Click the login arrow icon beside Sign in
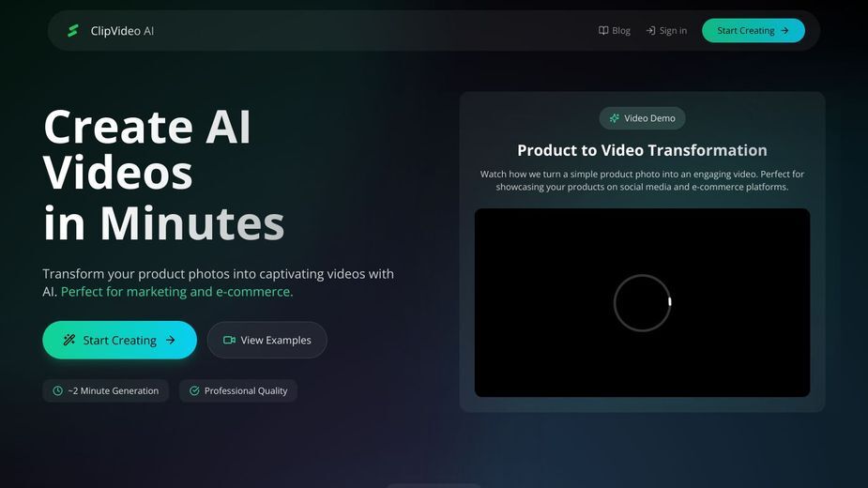The width and height of the screenshot is (868, 488). pos(650,30)
